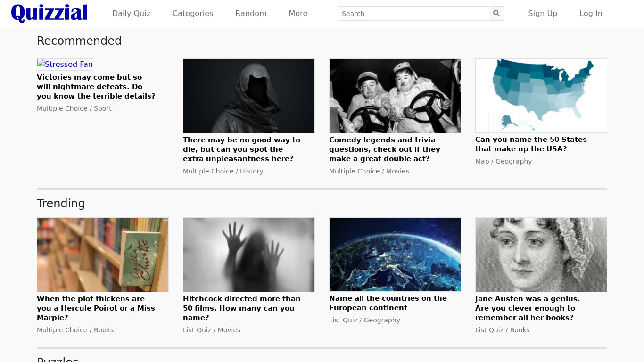The width and height of the screenshot is (644, 362).
Task: Click the Log In link
Action: 591,14
